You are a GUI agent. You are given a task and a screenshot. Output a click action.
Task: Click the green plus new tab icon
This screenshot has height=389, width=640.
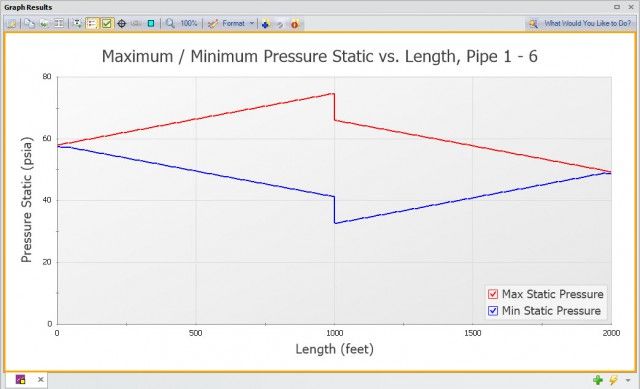[598, 380]
